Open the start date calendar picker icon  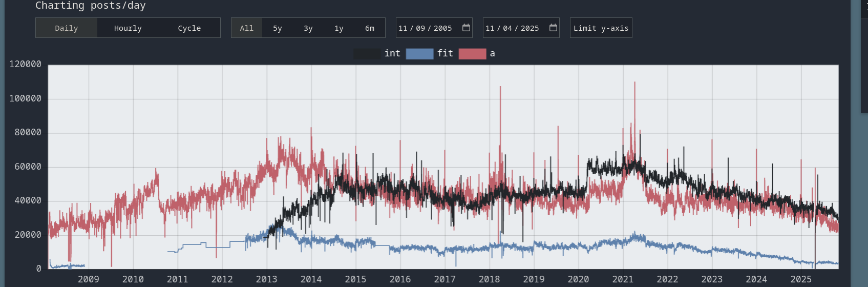coord(466,28)
